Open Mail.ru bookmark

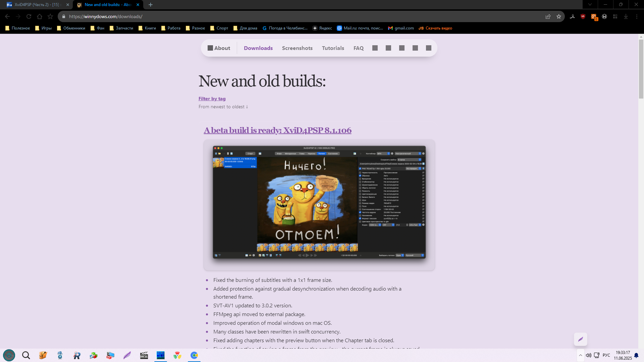(360, 28)
